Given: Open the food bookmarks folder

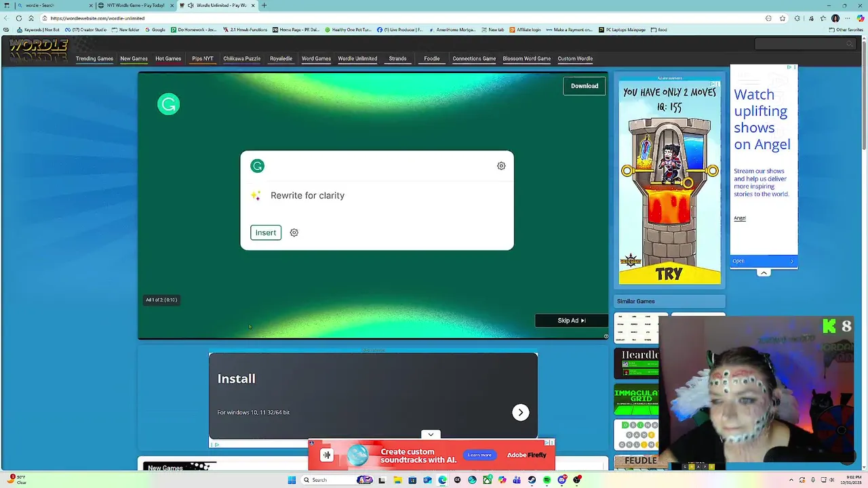Looking at the screenshot, I should [x=658, y=30].
